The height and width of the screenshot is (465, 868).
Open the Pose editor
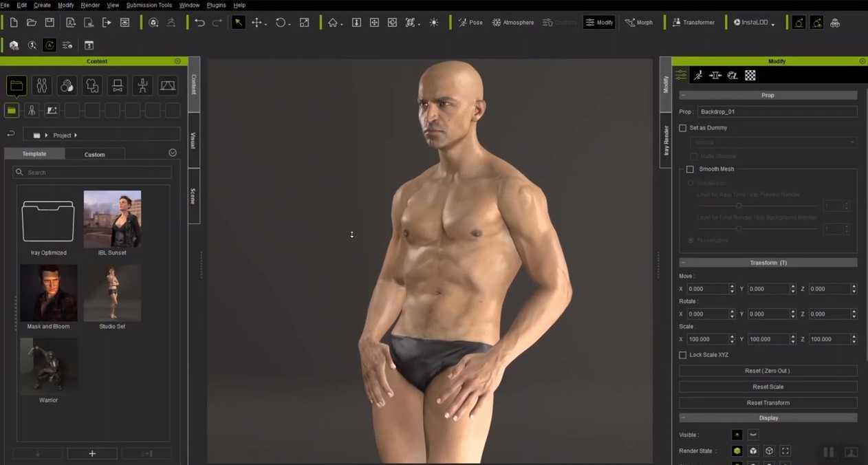click(x=470, y=23)
